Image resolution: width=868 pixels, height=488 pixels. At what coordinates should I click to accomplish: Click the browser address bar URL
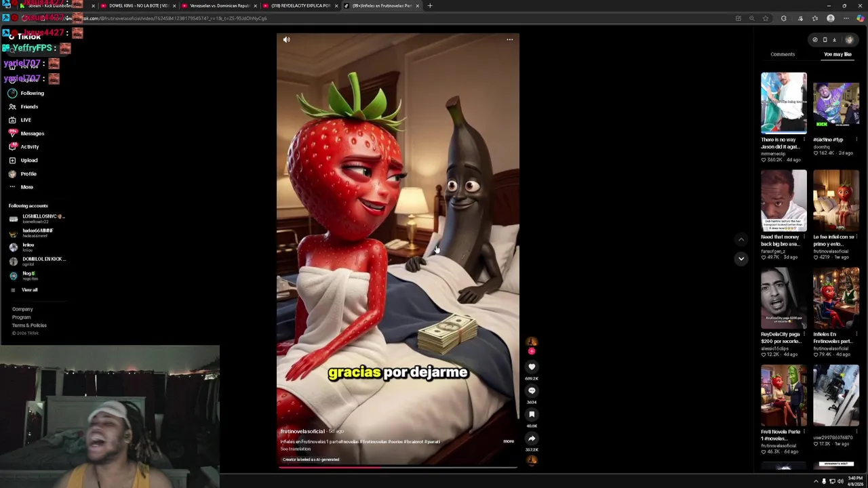point(184,18)
